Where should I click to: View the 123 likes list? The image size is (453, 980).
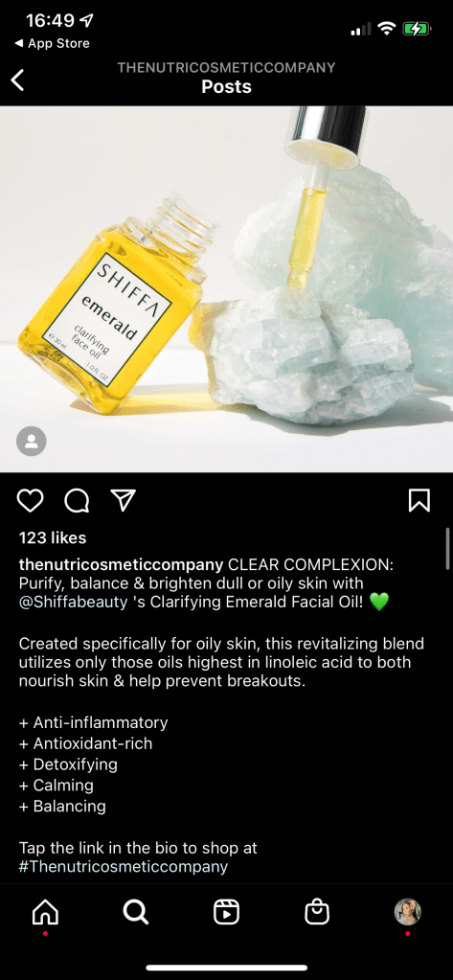coord(53,538)
